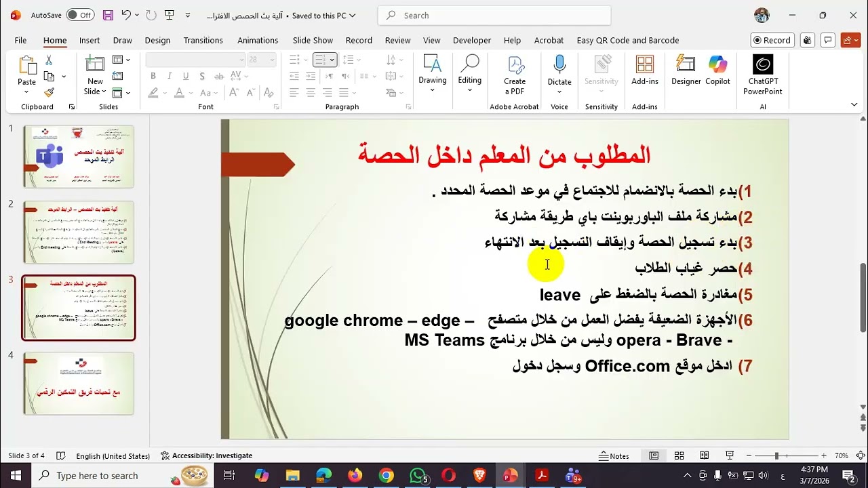Click Accessibility: Investigate in status bar

click(206, 456)
